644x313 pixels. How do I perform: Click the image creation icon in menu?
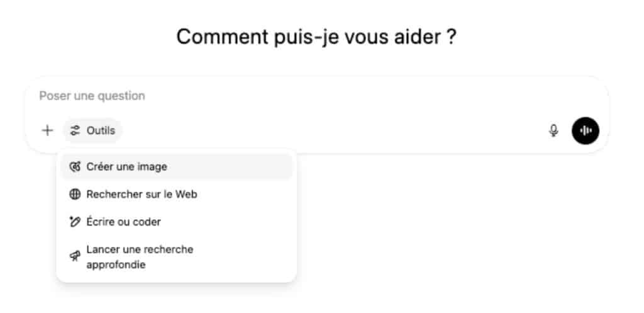(x=75, y=167)
